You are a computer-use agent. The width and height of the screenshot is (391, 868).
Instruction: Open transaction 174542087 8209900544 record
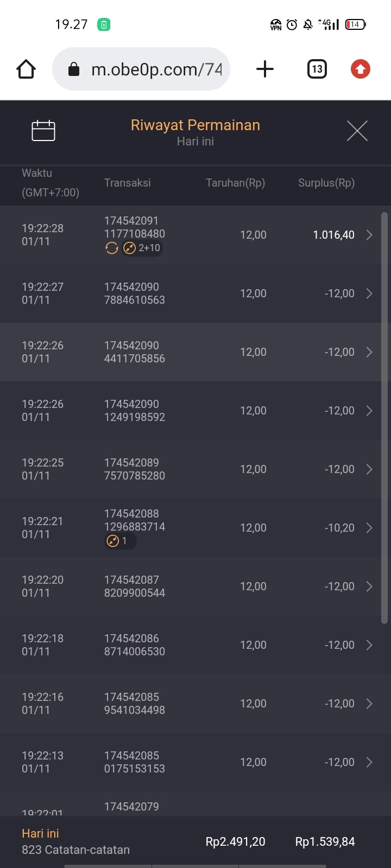tap(135, 586)
